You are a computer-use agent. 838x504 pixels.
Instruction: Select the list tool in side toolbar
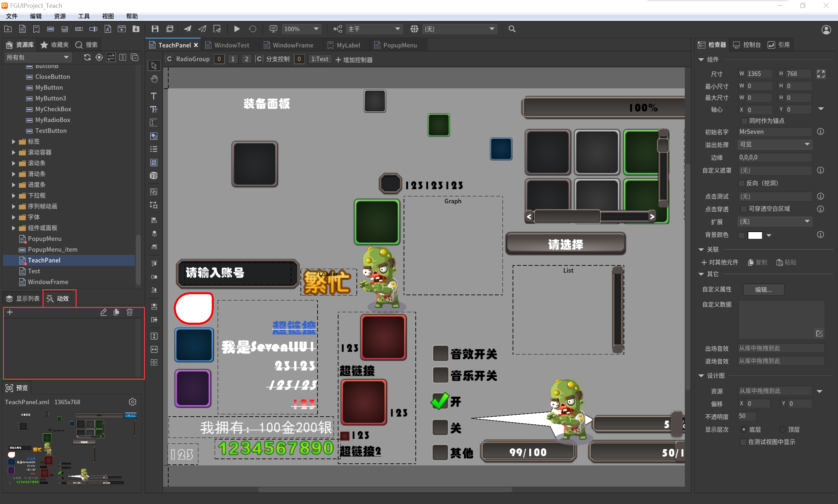click(154, 149)
